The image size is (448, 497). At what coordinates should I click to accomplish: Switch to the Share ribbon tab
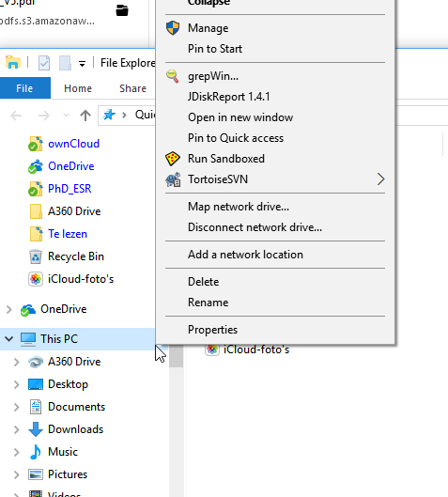(132, 88)
